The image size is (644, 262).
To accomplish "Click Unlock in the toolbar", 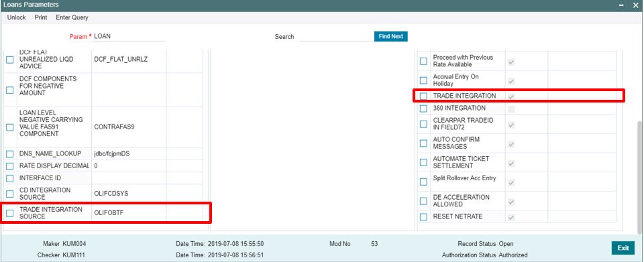I will [x=16, y=17].
